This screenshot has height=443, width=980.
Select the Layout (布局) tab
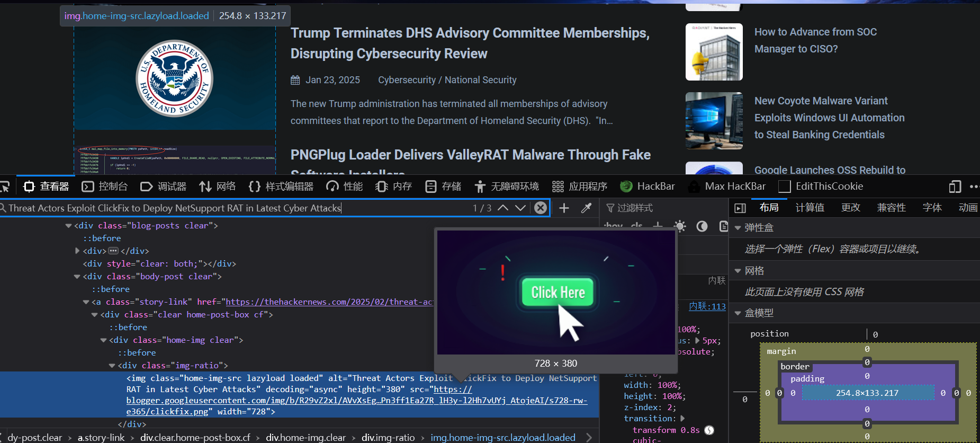coord(769,208)
